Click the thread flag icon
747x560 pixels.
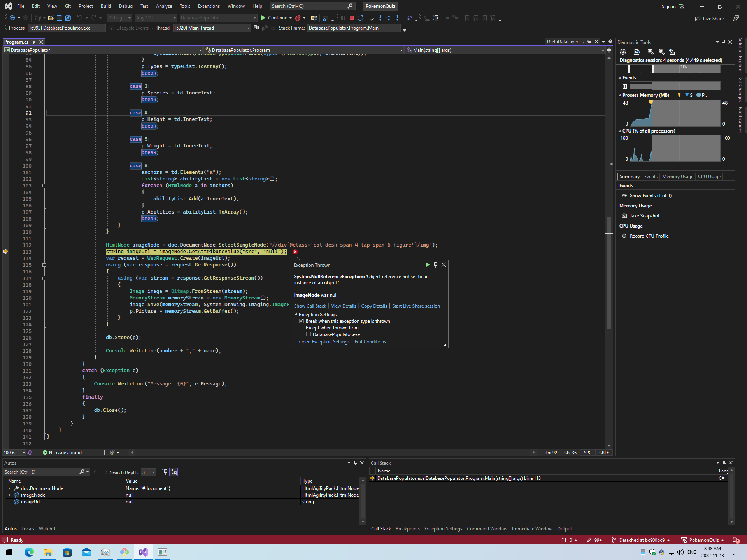pos(256,28)
